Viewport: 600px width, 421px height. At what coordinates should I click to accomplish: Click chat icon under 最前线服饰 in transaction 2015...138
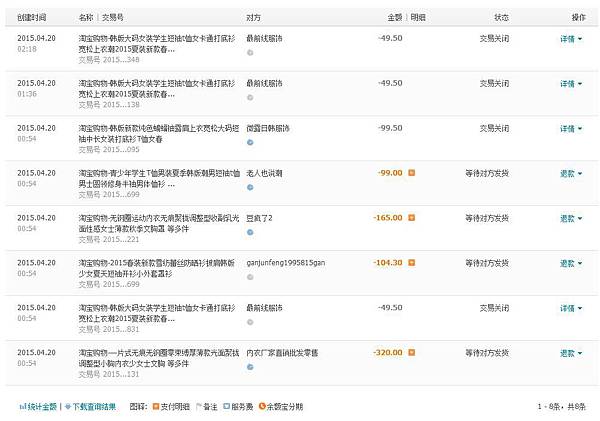[250, 97]
